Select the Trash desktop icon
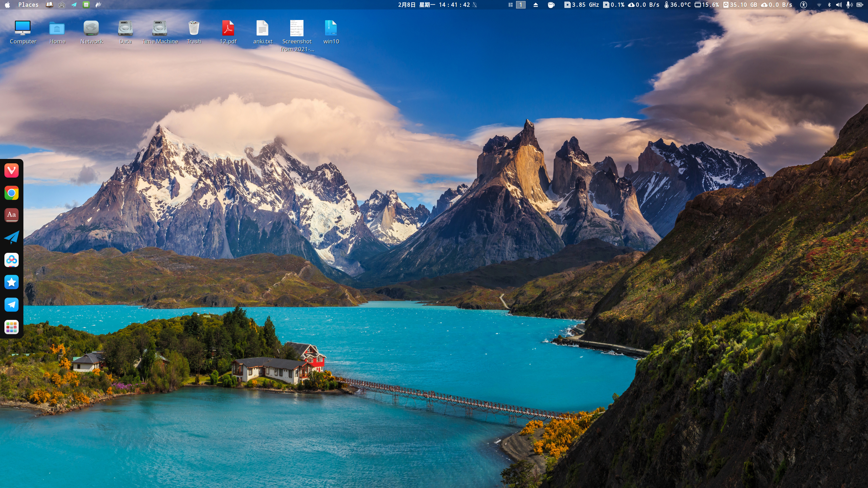Screen dimensions: 868x488 coord(194,32)
